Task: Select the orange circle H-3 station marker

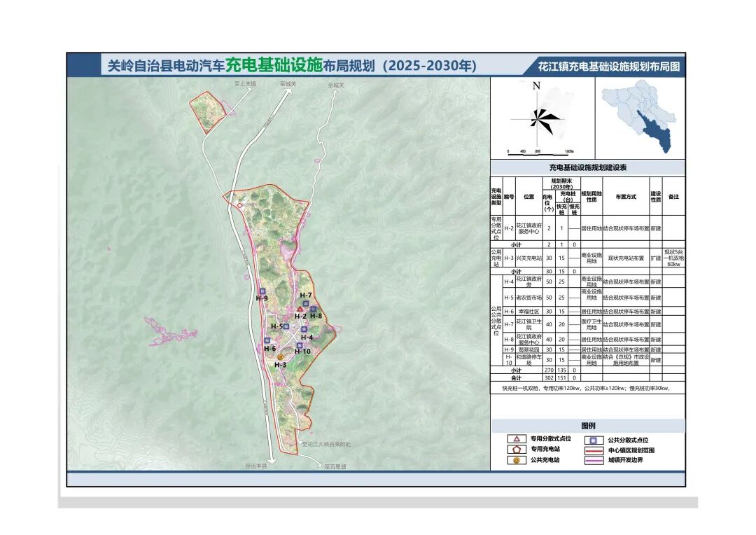Action: click(x=281, y=357)
